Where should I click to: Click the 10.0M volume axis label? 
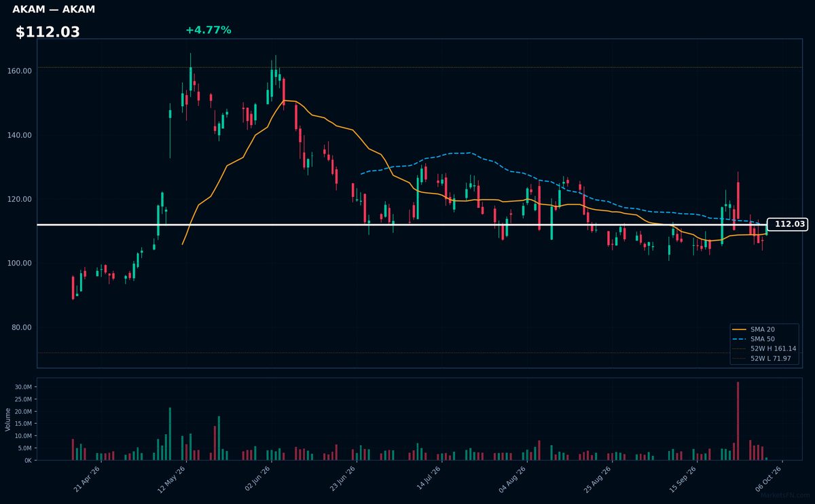click(23, 436)
